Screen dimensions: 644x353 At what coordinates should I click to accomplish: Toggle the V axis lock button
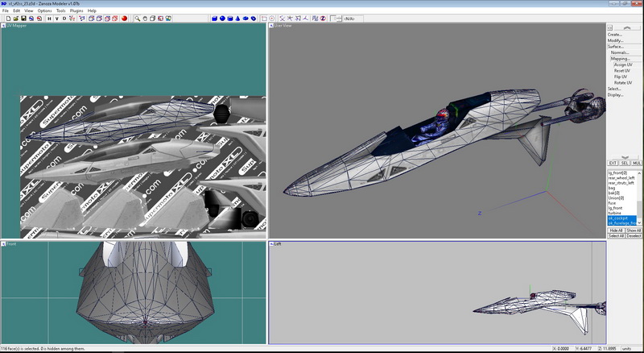[x=56, y=19]
